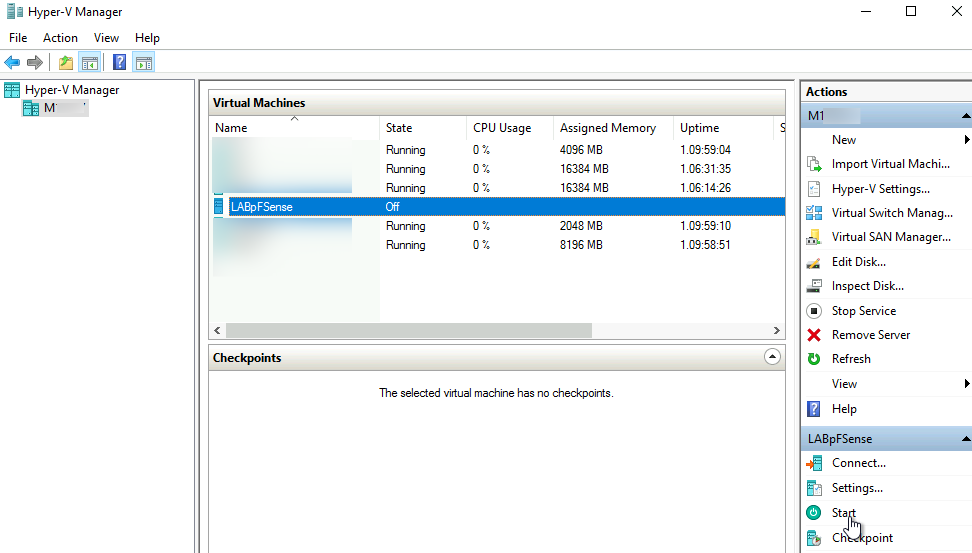
Task: Click the Forward arrow toolbar icon
Action: click(35, 62)
